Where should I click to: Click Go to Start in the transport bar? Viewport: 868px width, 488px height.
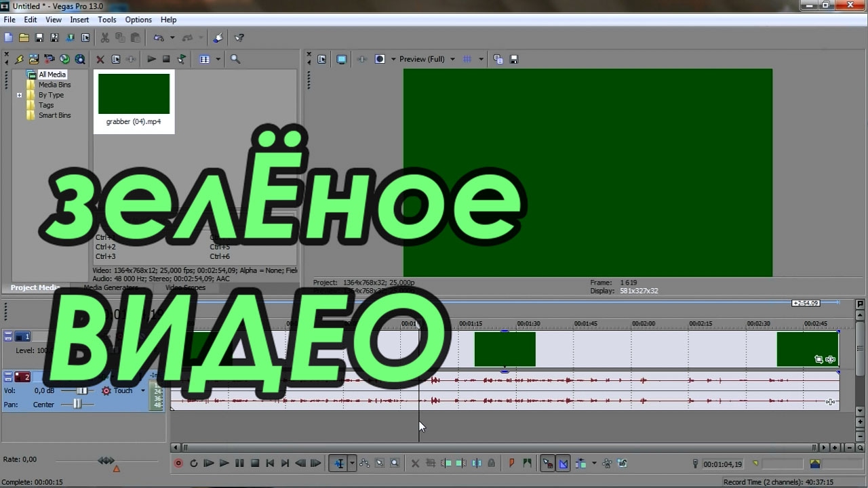coord(270,464)
